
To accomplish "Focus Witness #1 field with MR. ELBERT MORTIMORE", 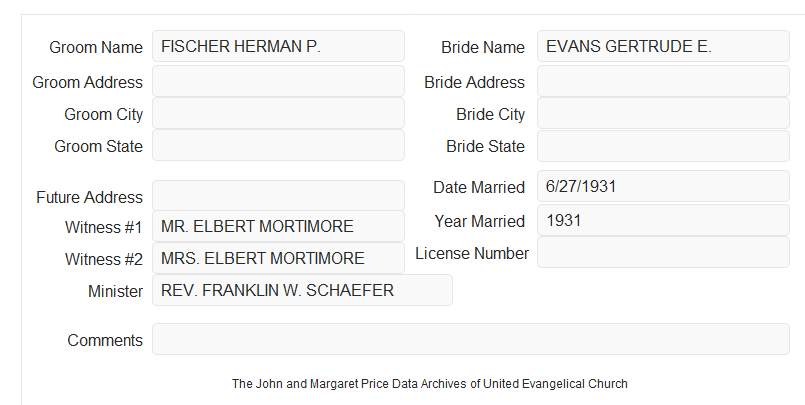I will point(278,226).
